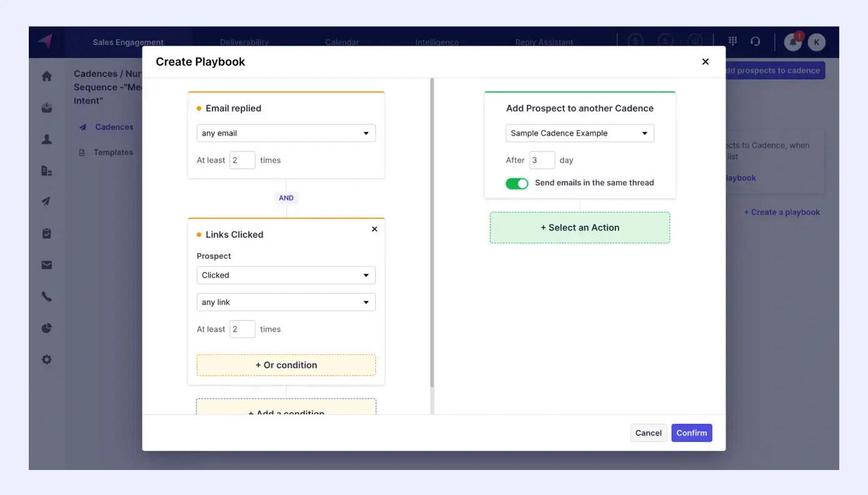This screenshot has width=868, height=495.
Task: Open the Emails envelope icon
Action: pyautogui.click(x=46, y=264)
